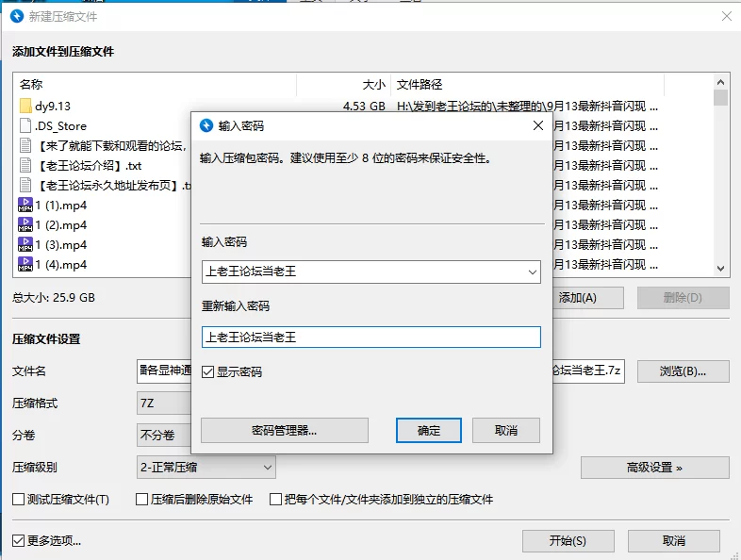
Task: Click the 1 (4).mp4 video icon
Action: pos(25,265)
